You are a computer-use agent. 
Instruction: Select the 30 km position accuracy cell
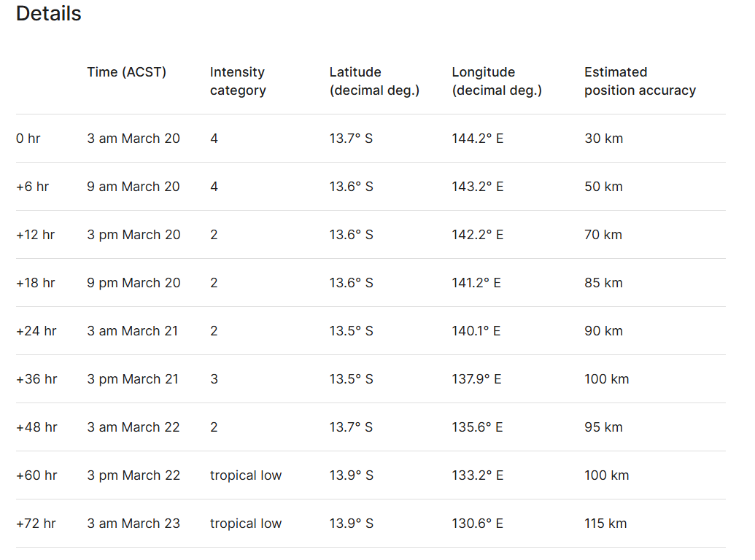coord(603,139)
